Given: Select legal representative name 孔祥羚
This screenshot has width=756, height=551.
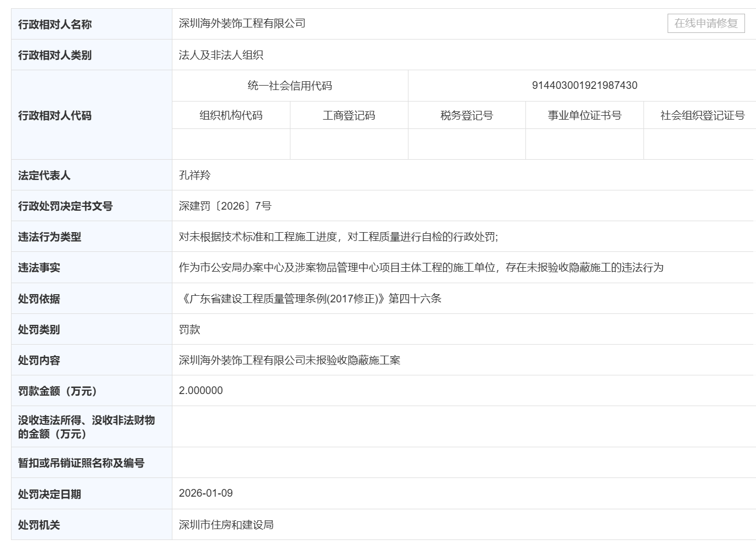Looking at the screenshot, I should [x=195, y=175].
